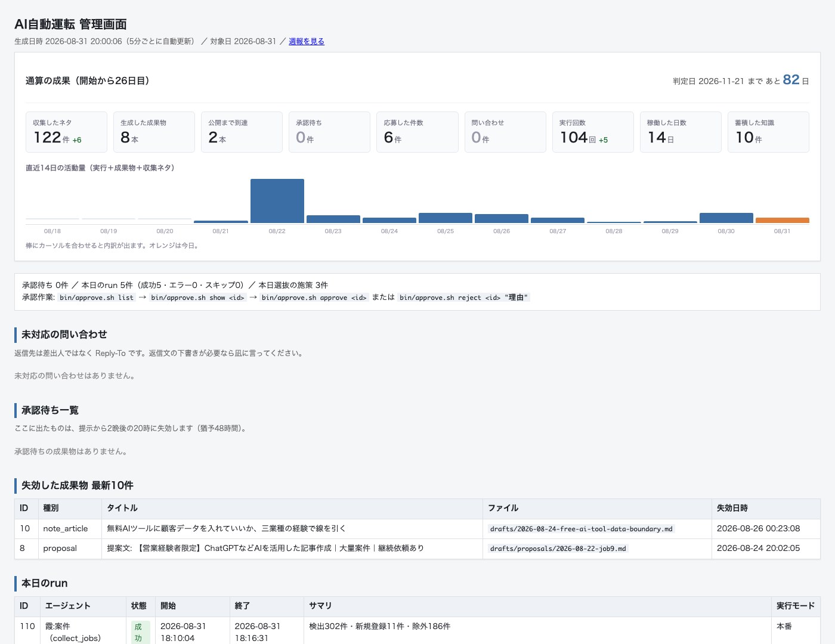Click the 実行モード column header
Screen dimensions: 835x644
coord(796,606)
